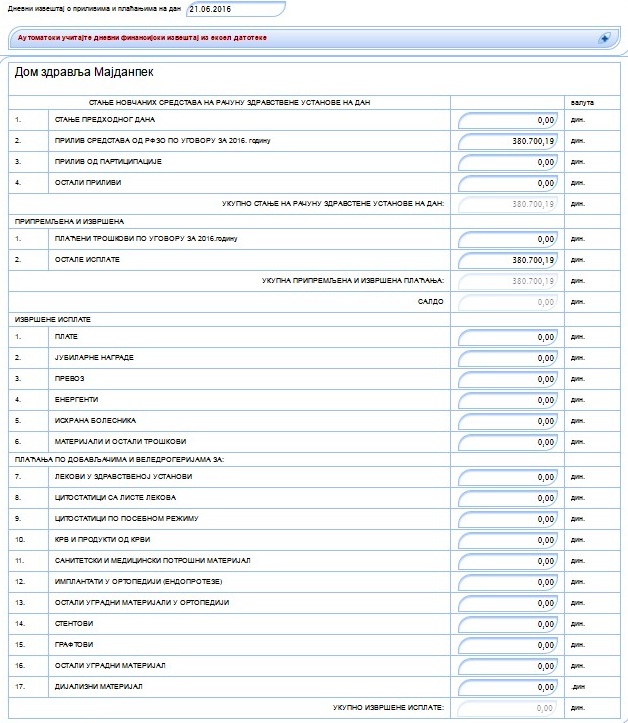Select the label КРВ И ПРОДУКТИ ОД КРВИ

(102, 539)
